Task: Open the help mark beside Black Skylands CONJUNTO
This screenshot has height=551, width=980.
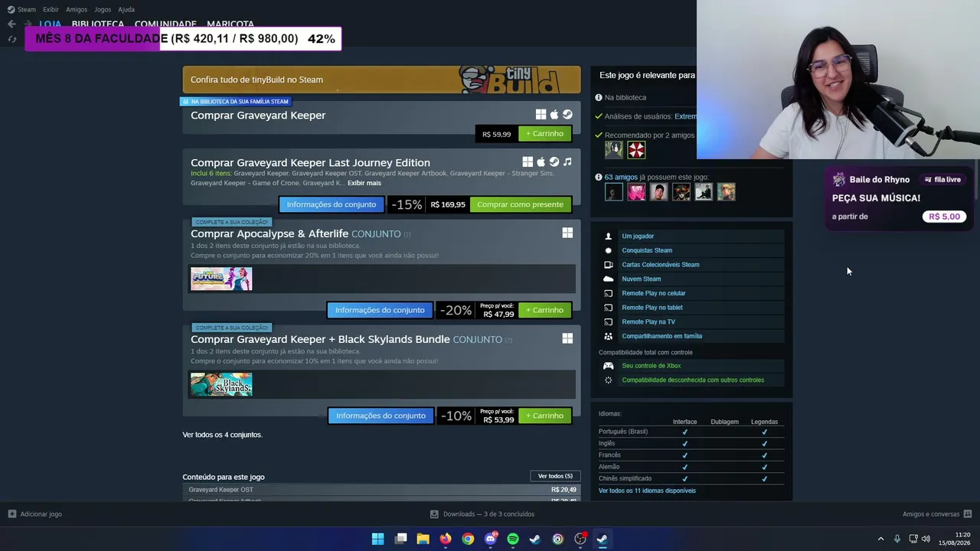Action: pos(508,340)
